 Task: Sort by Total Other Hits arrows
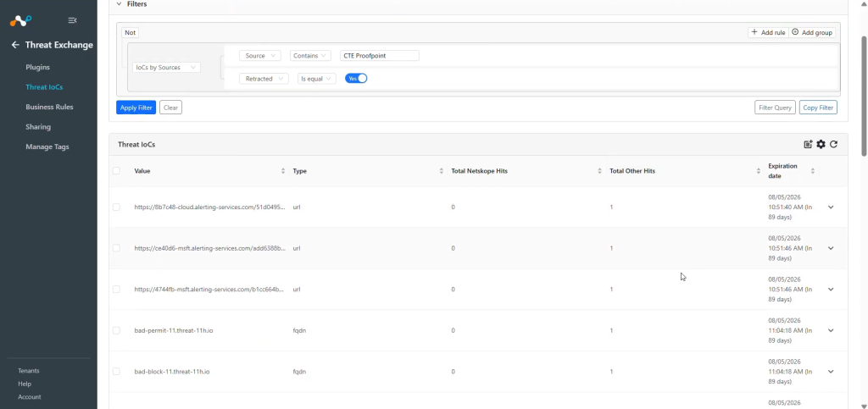[x=758, y=171]
